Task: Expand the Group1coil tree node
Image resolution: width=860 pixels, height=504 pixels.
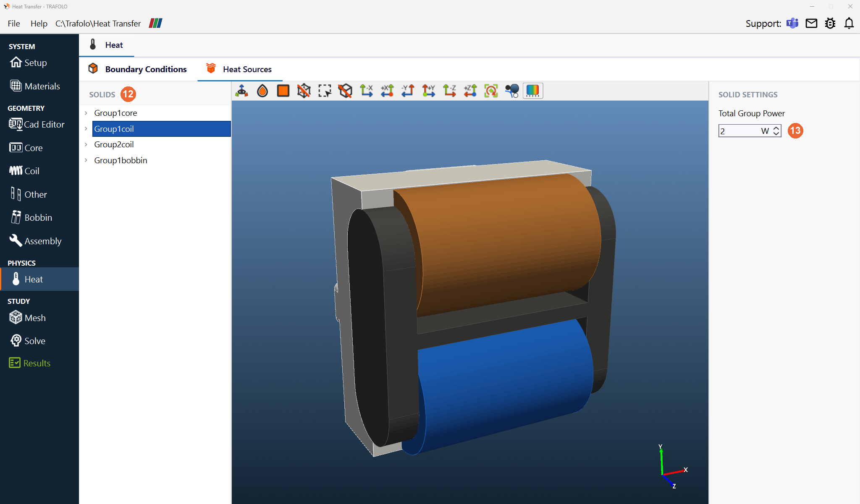Action: point(86,129)
